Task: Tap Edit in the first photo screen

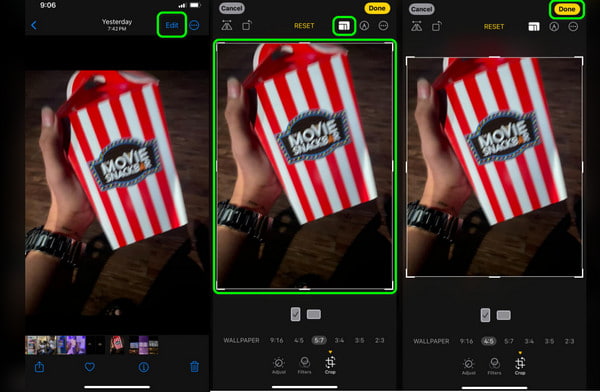Action: tap(172, 25)
